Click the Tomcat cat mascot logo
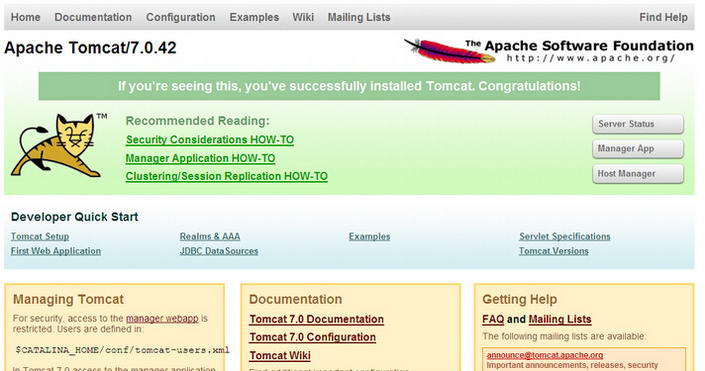 click(59, 145)
